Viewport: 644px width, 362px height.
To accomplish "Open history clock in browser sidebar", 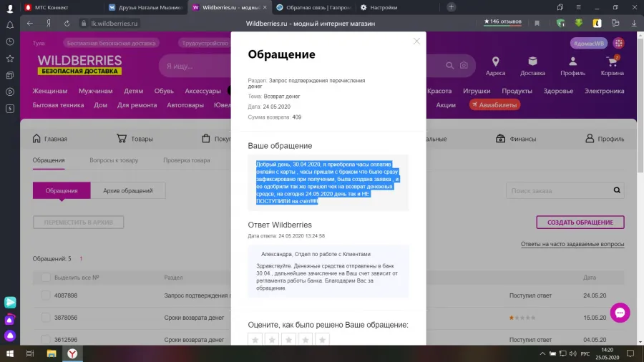I will [10, 42].
